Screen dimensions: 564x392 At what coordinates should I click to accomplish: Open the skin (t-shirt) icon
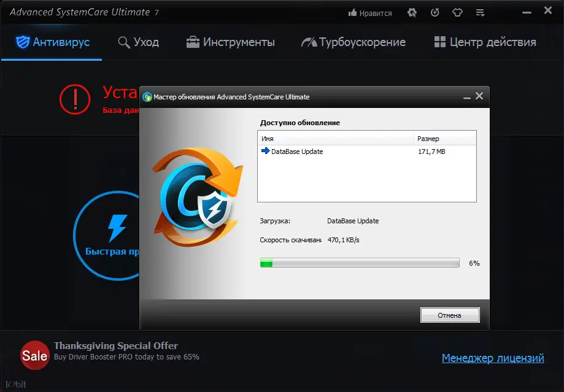pos(457,13)
